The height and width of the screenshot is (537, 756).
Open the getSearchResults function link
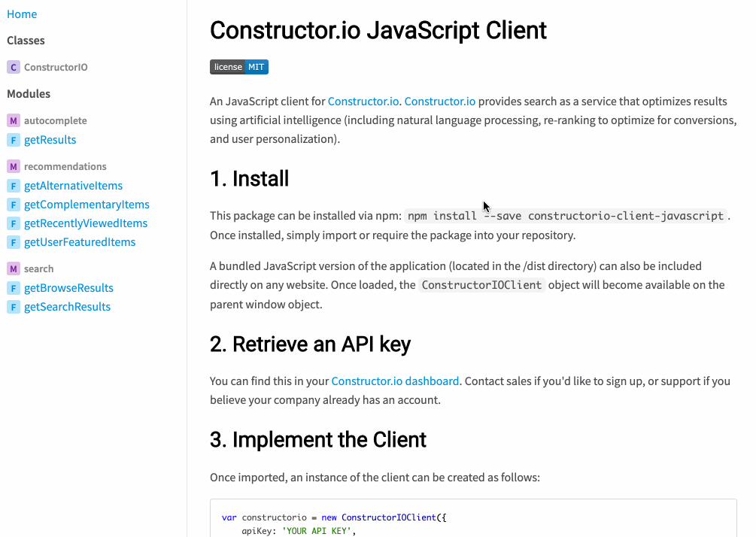[68, 307]
